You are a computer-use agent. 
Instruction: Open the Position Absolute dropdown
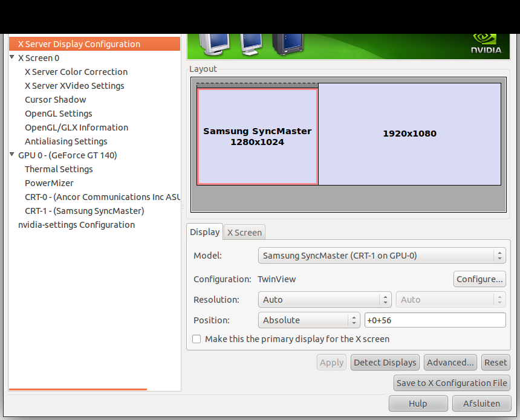(x=309, y=320)
